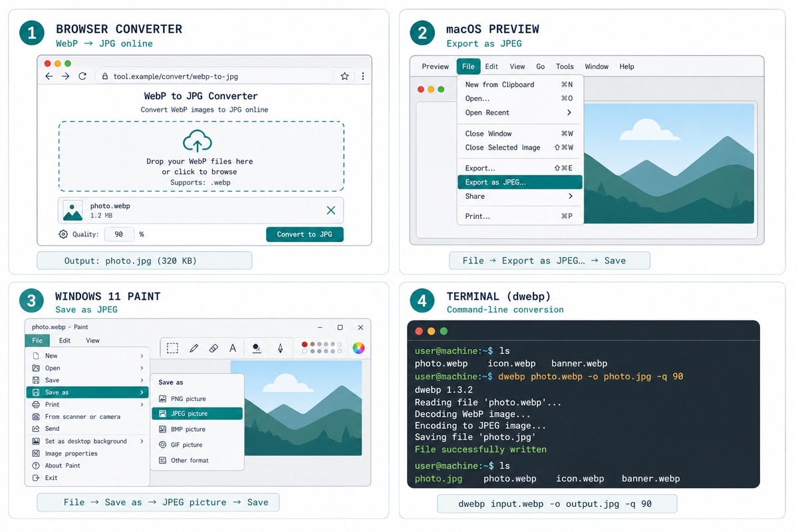Viewport: 798px width, 532px height.
Task: Remove photo.webp with the X icon
Action: (331, 210)
